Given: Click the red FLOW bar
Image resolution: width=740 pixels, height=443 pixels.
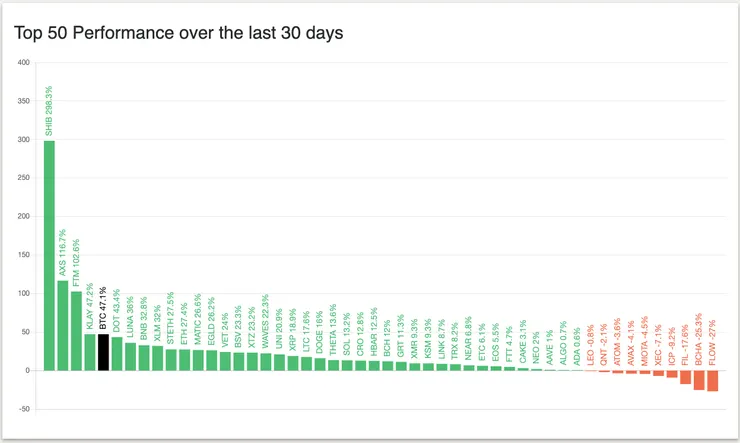Looking at the screenshot, I should pyautogui.click(x=712, y=380).
